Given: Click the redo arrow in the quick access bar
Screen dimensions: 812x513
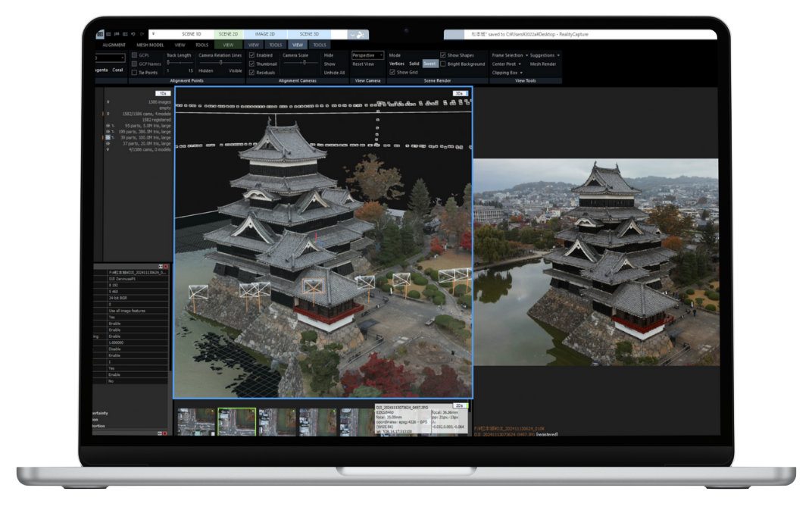Looking at the screenshot, I should [142, 34].
